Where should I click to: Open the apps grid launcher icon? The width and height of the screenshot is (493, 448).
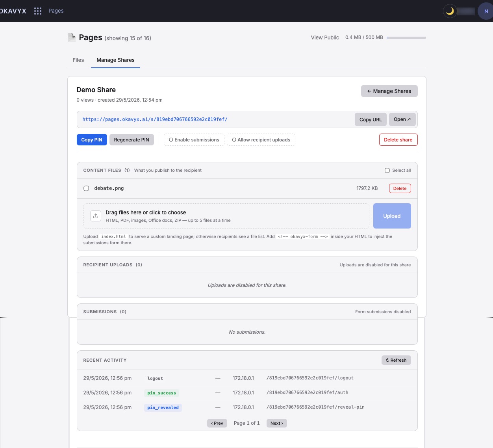click(38, 11)
